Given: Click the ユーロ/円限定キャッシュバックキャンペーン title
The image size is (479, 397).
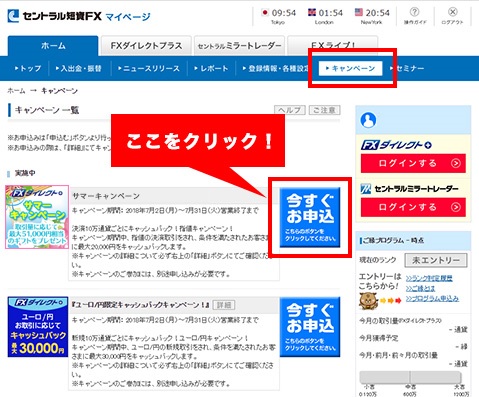Looking at the screenshot, I should (141, 305).
